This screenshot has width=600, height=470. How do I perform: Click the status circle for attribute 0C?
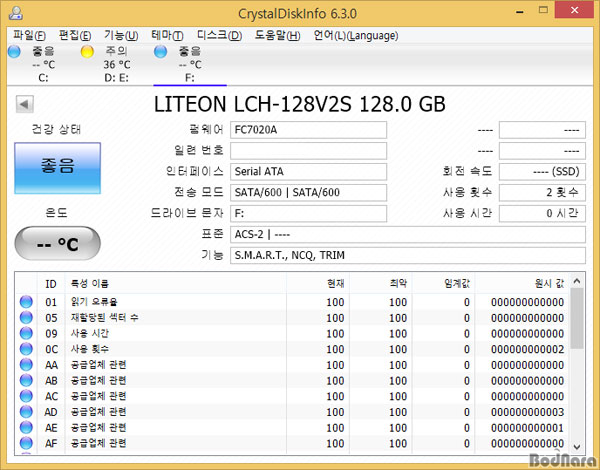tap(26, 349)
